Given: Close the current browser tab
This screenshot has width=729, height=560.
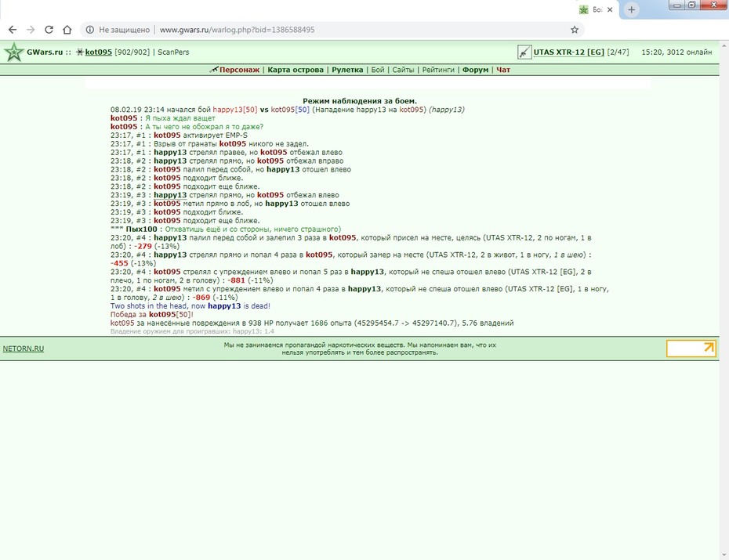Looking at the screenshot, I should (x=610, y=9).
